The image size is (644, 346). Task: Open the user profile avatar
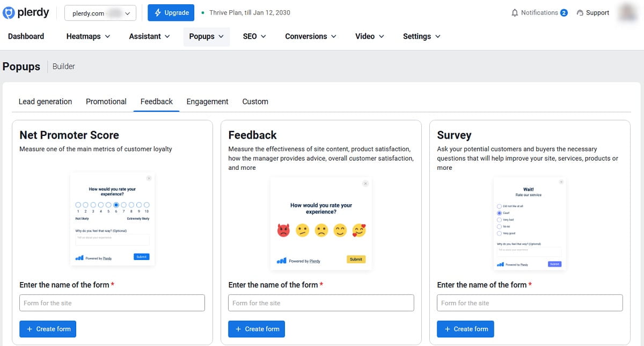pyautogui.click(x=627, y=12)
